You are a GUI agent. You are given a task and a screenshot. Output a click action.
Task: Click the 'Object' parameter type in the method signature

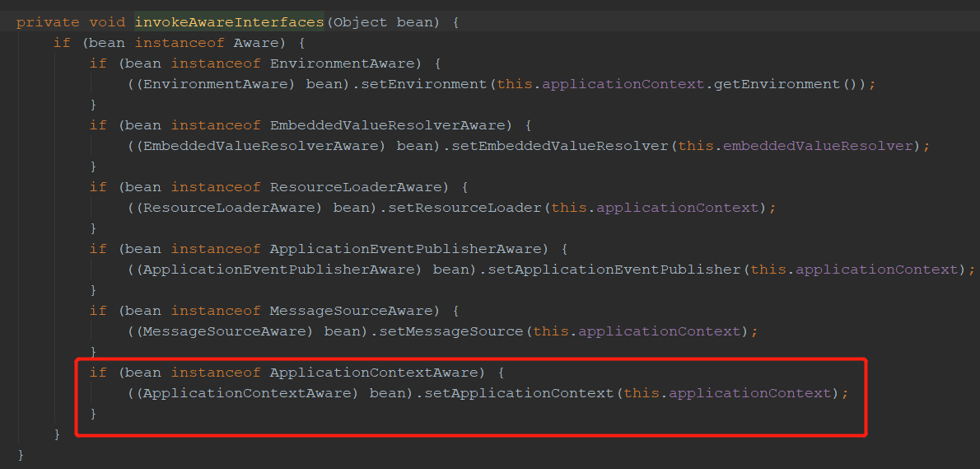click(361, 22)
